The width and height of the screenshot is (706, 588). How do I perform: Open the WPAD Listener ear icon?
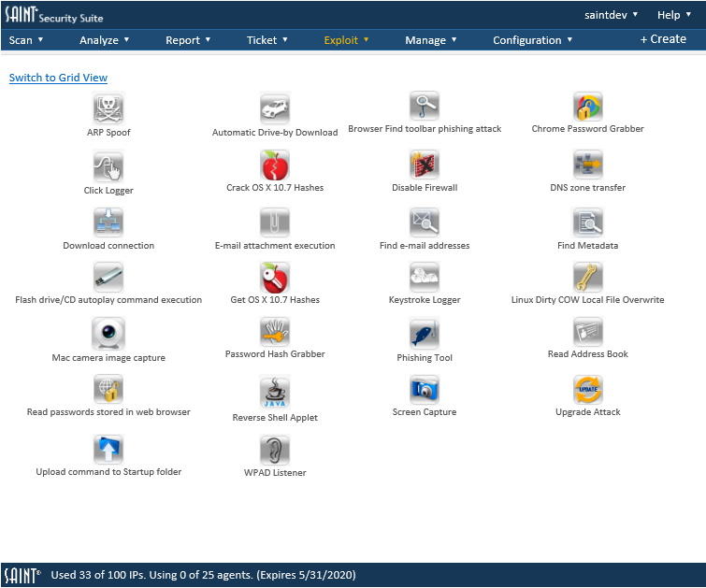click(x=275, y=450)
